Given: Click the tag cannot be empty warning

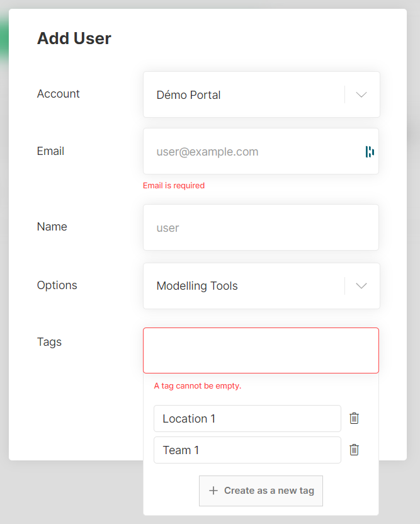Looking at the screenshot, I should click(198, 385).
